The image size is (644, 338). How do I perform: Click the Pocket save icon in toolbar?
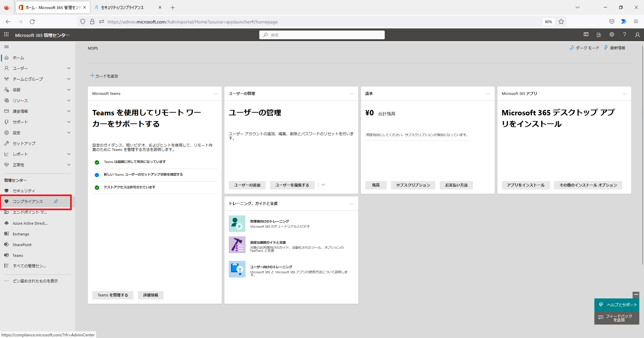pos(612,22)
